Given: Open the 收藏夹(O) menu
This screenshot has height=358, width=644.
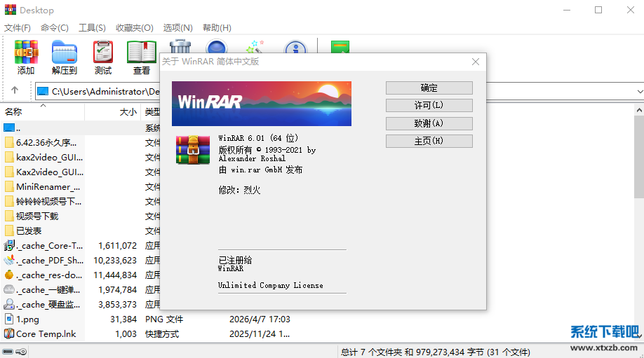Looking at the screenshot, I should (134, 28).
